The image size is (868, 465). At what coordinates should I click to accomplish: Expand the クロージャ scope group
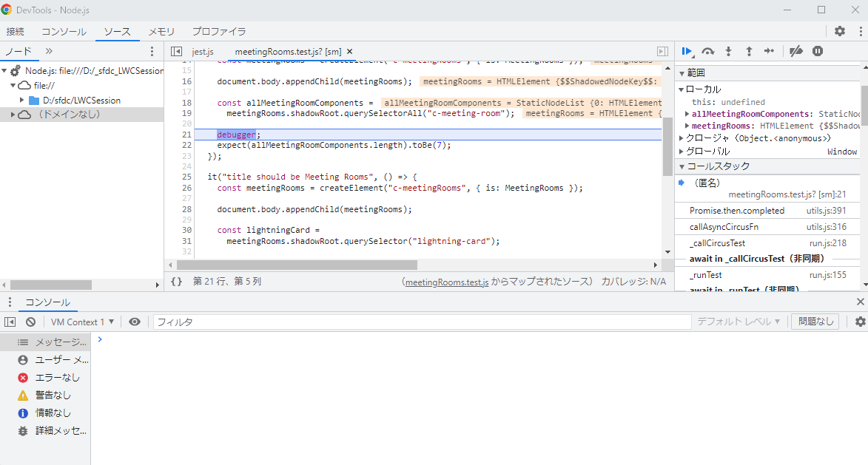point(682,138)
